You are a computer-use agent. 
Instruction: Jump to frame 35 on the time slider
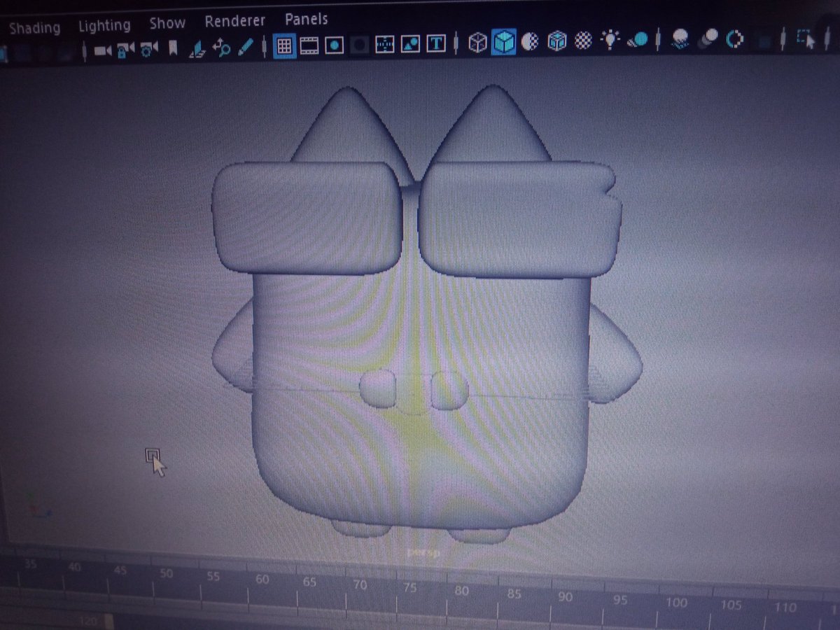[31, 564]
